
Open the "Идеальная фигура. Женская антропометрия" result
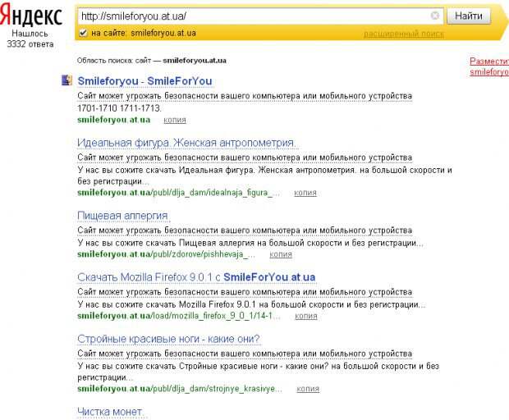point(187,144)
